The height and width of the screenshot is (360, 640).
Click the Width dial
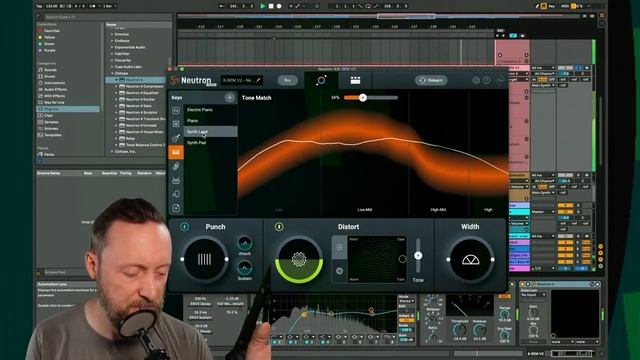(x=470, y=260)
